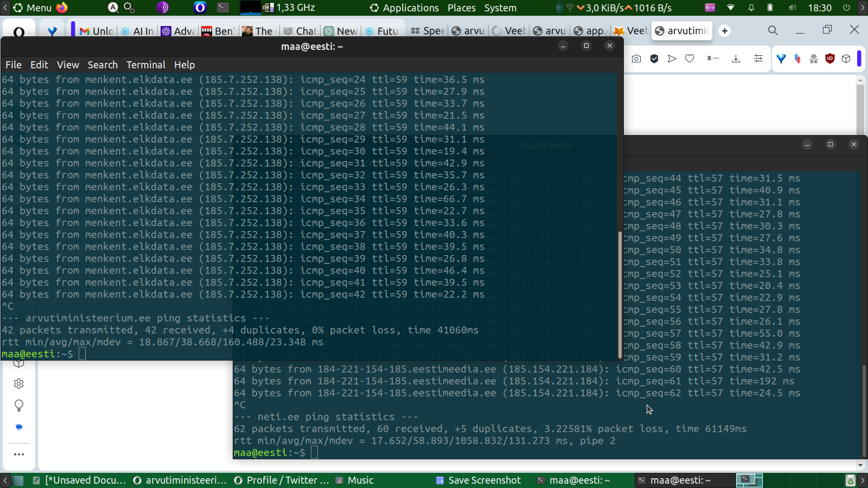
Task: Open the Terminal menu in the menubar
Action: [146, 65]
